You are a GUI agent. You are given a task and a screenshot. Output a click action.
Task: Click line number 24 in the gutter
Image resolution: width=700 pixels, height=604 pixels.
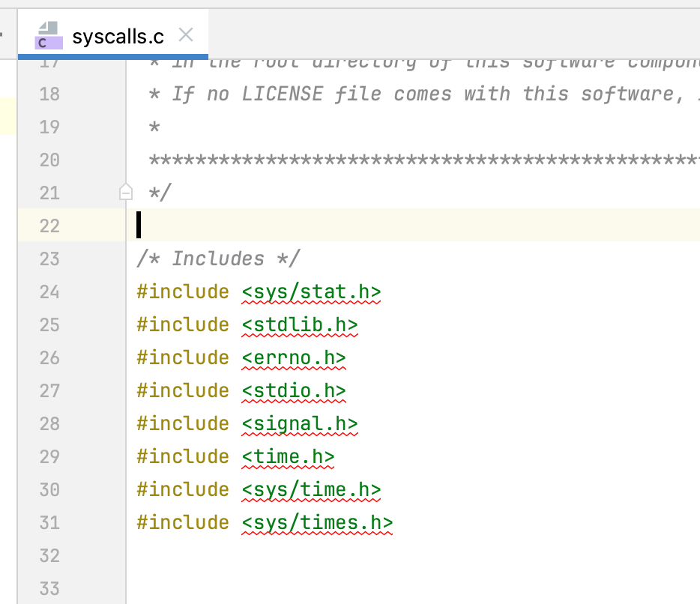click(49, 292)
